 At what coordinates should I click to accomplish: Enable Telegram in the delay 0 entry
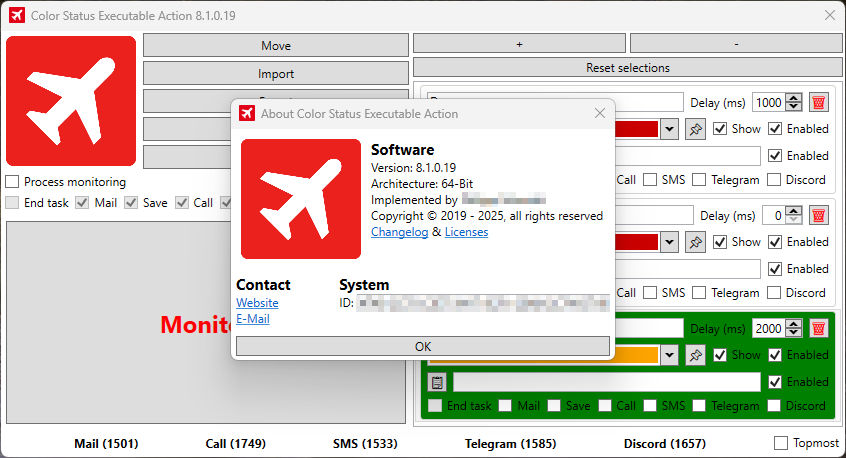[x=699, y=292]
